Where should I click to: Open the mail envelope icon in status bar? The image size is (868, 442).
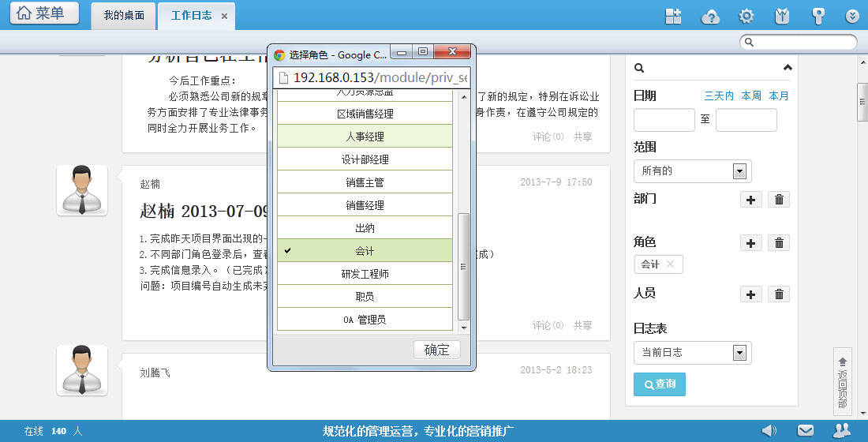[x=805, y=430]
